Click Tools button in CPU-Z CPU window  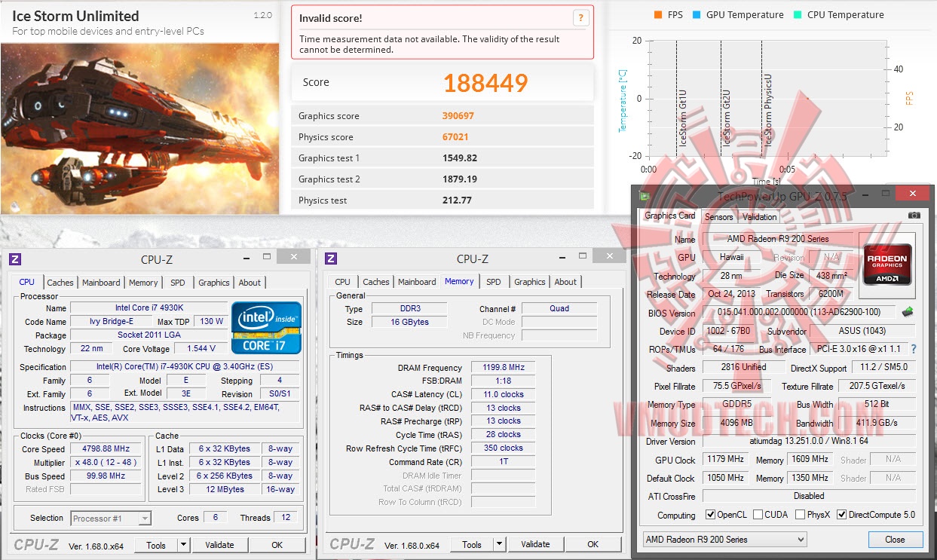pyautogui.click(x=156, y=545)
